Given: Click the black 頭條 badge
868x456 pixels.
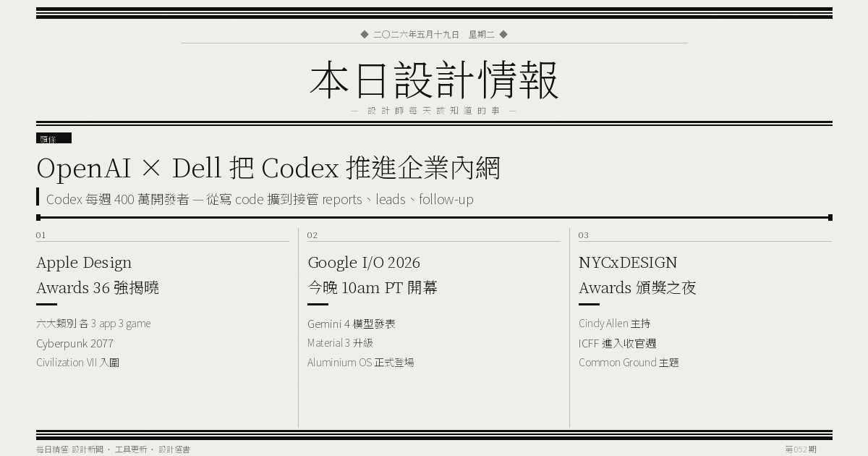Looking at the screenshot, I should [x=54, y=138].
